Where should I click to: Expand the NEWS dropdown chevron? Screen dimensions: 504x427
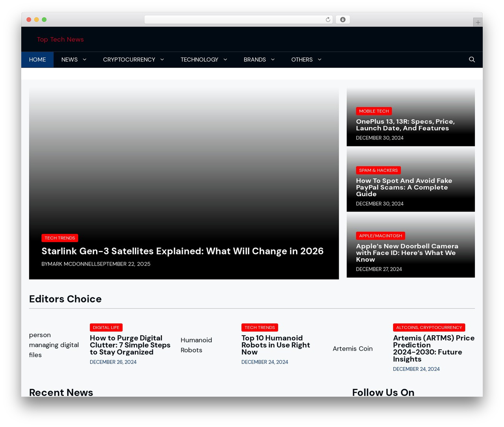click(x=84, y=59)
